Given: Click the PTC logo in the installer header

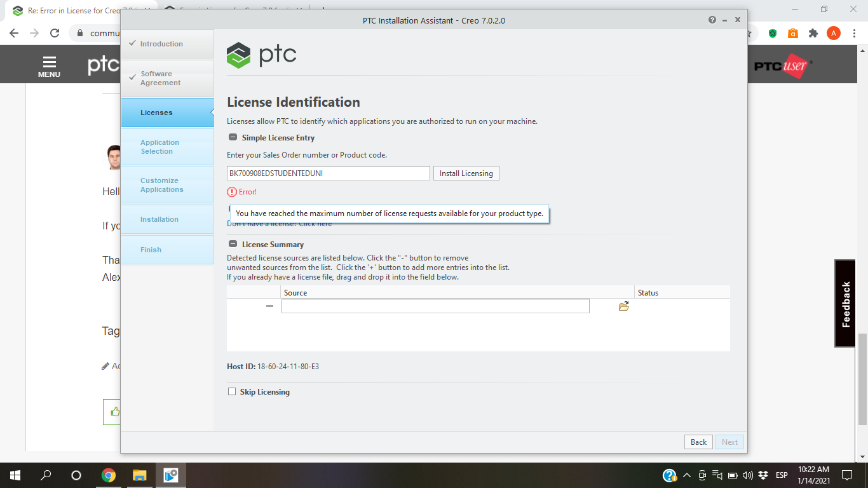Looking at the screenshot, I should (261, 55).
